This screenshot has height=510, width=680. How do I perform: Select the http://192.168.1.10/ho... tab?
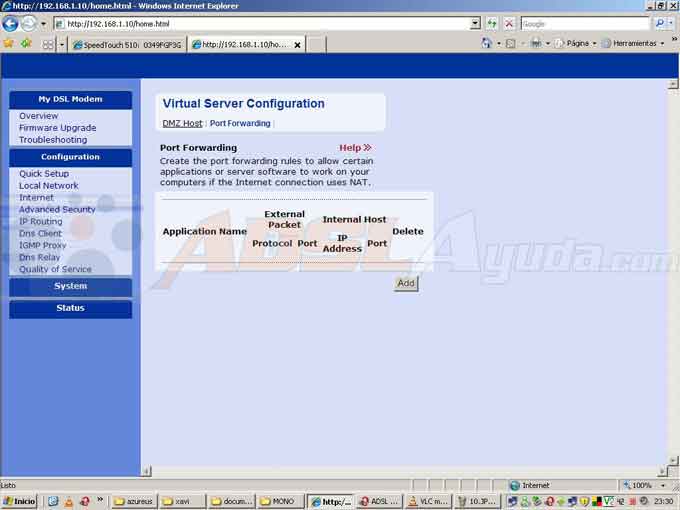(246, 44)
